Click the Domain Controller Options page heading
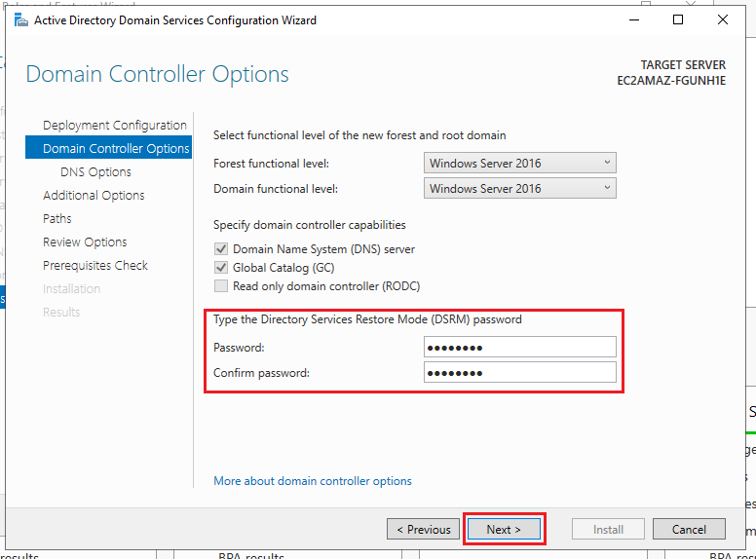This screenshot has width=756, height=559. coord(157,74)
